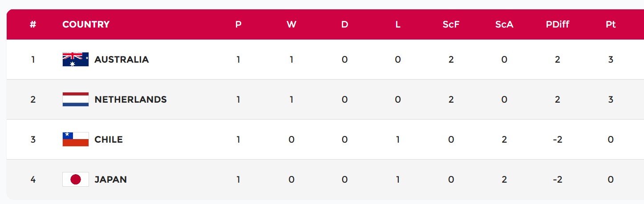Click the Chile flag icon

click(76, 140)
